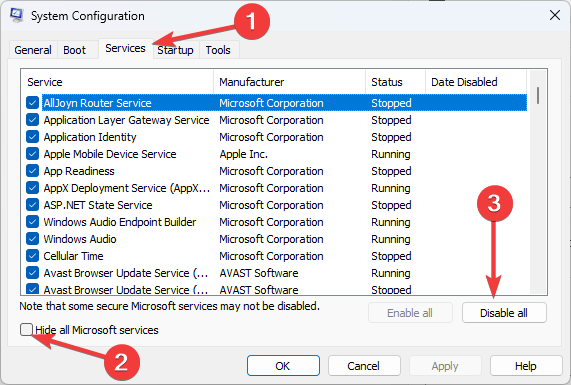Select the Services tab
The image size is (571, 385).
[125, 48]
